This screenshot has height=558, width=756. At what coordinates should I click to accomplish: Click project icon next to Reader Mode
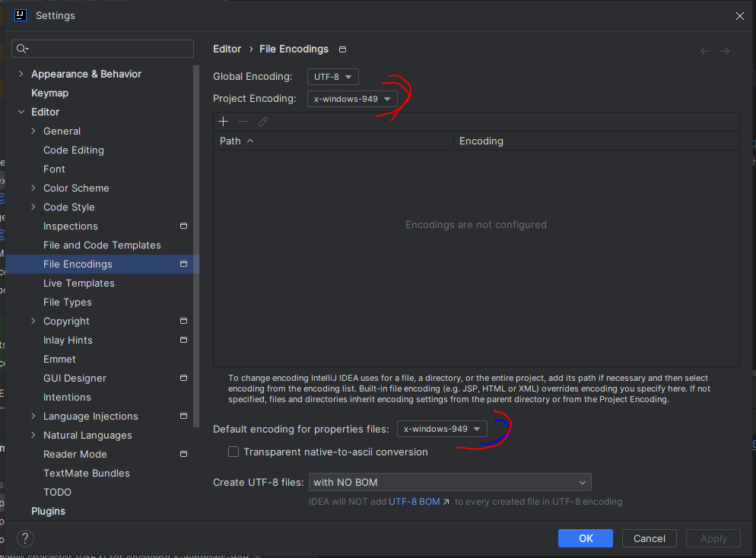[184, 454]
